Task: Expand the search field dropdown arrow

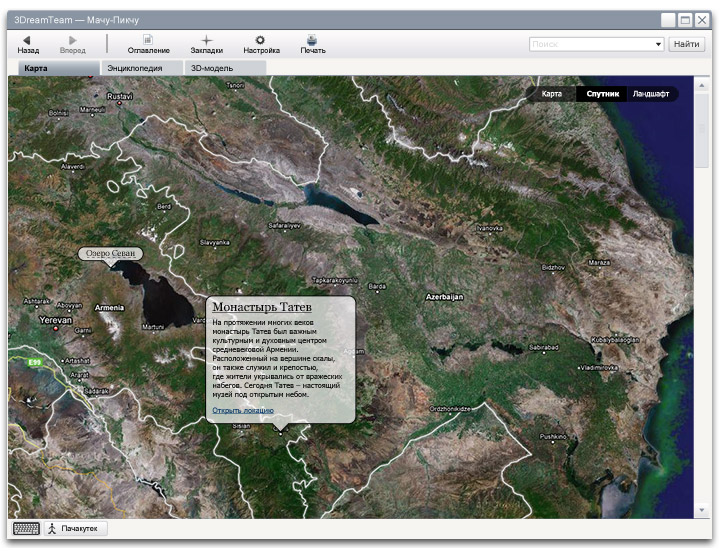Action: tap(658, 44)
